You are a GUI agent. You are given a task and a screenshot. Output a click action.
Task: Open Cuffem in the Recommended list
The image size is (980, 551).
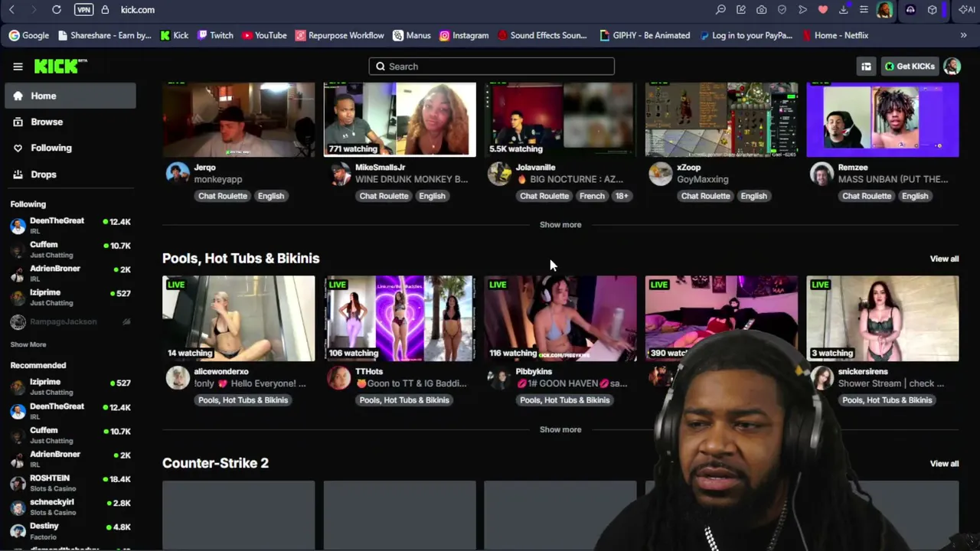(70, 435)
